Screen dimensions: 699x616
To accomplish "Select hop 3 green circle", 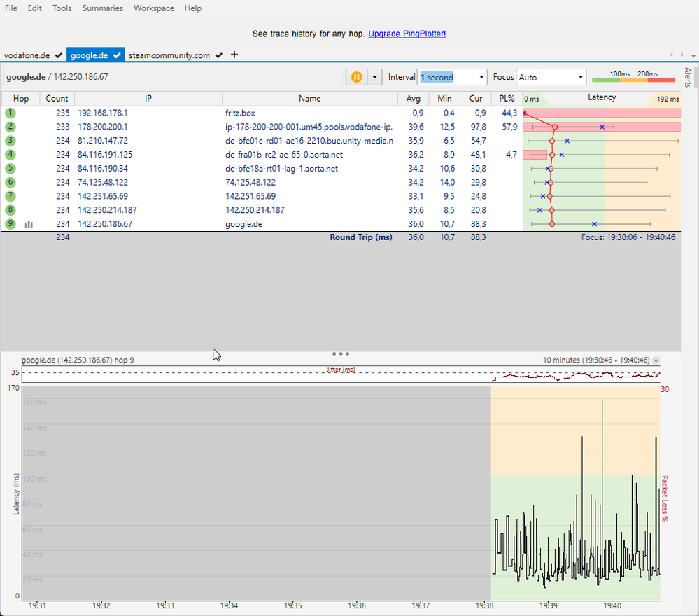I will click(10, 141).
